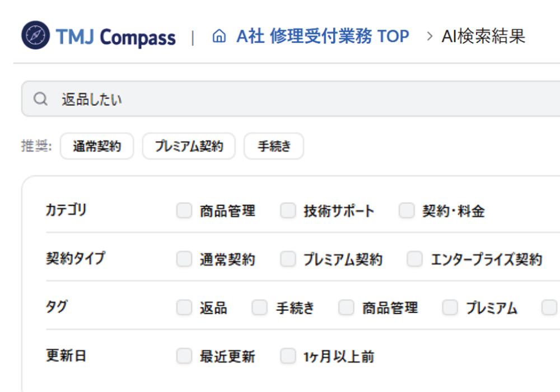Click the breadcrumb chevron before AI検索結果
This screenshot has height=392, width=560.
[x=430, y=36]
